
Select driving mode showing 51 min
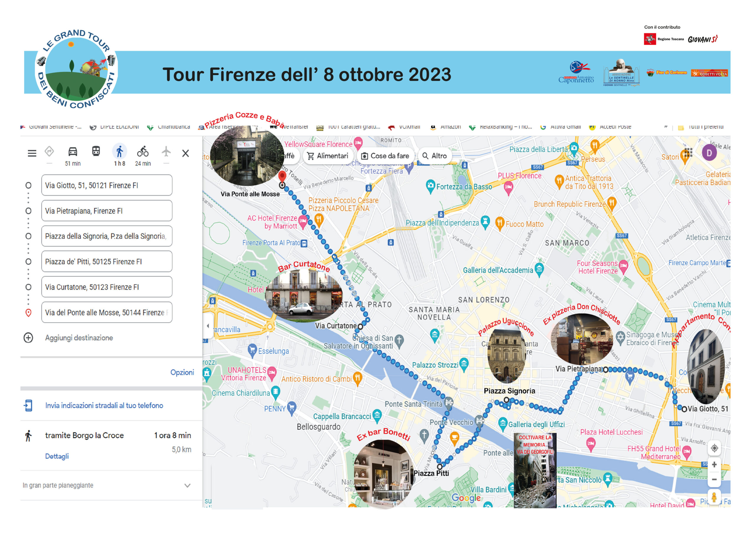(73, 156)
